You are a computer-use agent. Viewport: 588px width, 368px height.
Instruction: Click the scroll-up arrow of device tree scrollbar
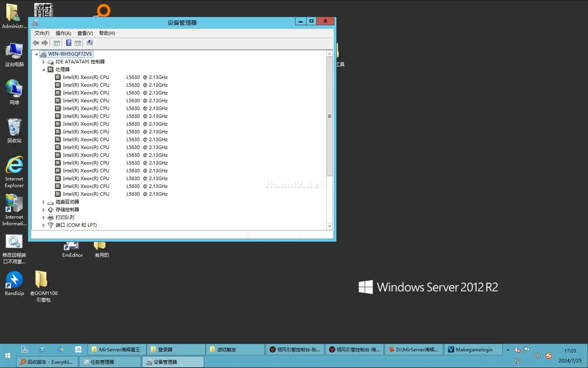tap(329, 54)
